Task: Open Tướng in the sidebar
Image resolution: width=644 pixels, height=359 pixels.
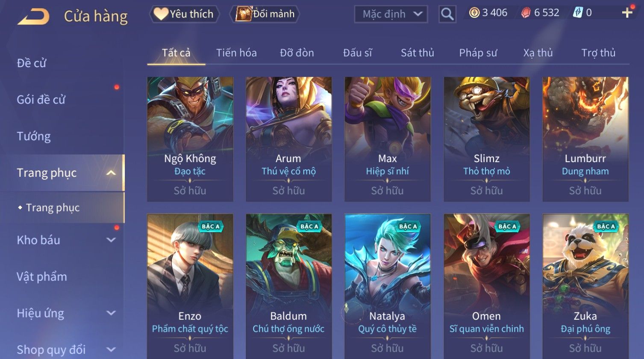Action: point(34,136)
